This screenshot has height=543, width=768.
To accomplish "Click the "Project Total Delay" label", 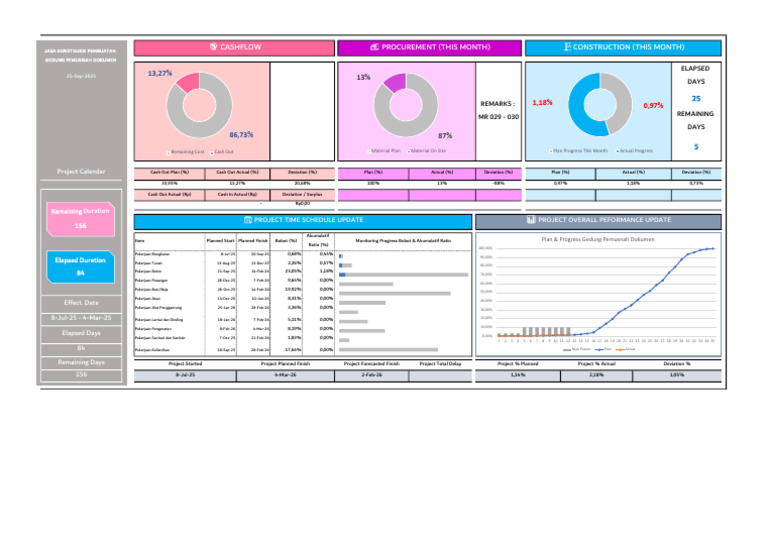I will (x=440, y=364).
